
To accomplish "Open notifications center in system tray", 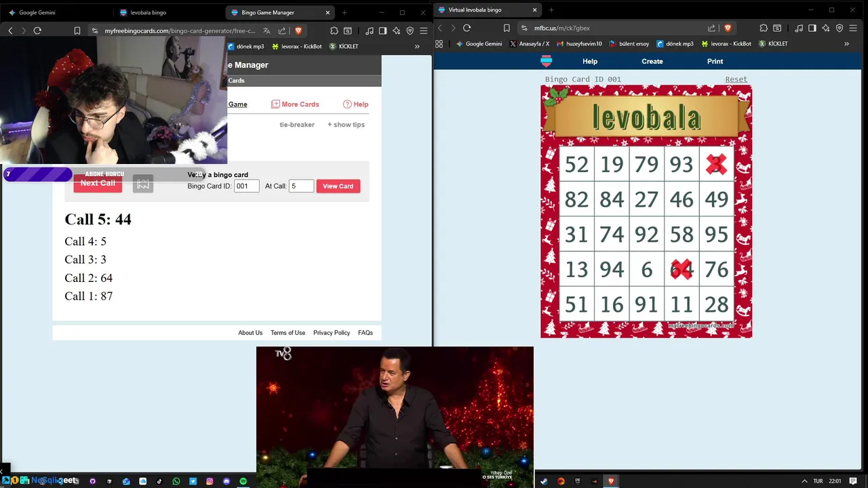I will (x=853, y=481).
